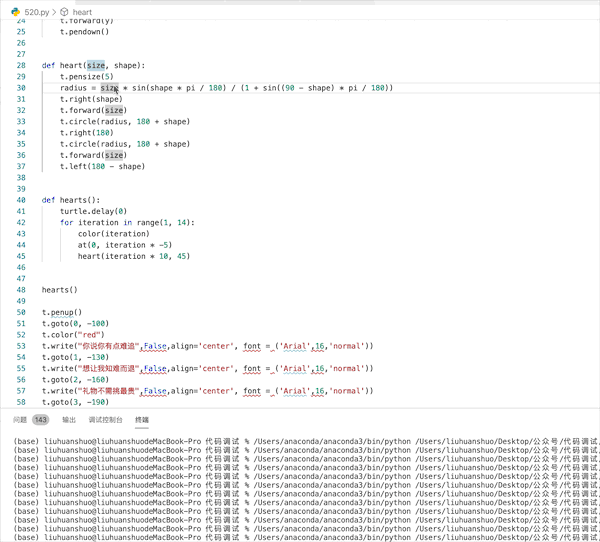Click line number 28 in gutter

[21, 65]
